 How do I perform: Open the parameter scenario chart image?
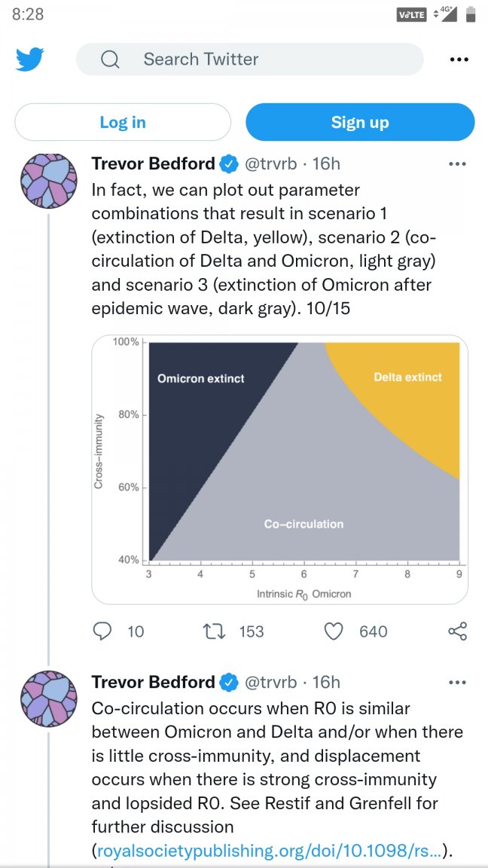(x=279, y=469)
